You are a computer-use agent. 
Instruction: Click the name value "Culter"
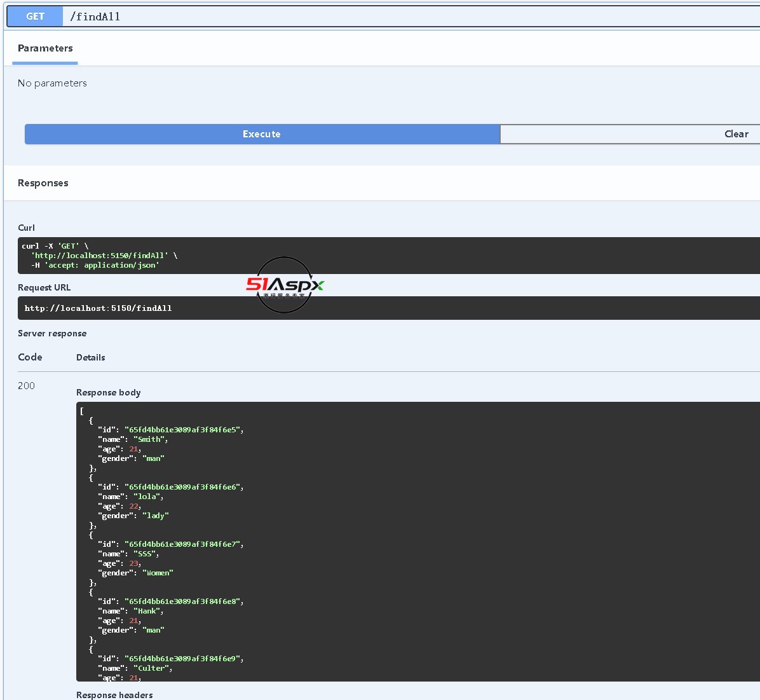[x=151, y=668]
